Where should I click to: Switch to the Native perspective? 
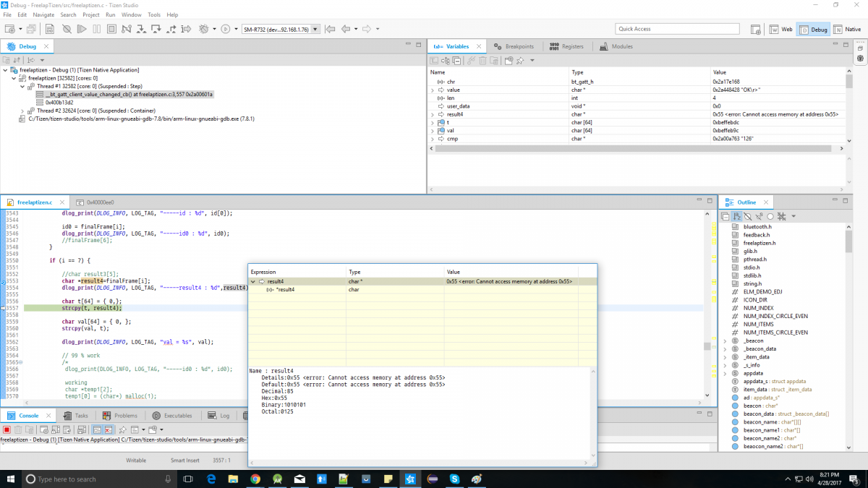coord(846,29)
